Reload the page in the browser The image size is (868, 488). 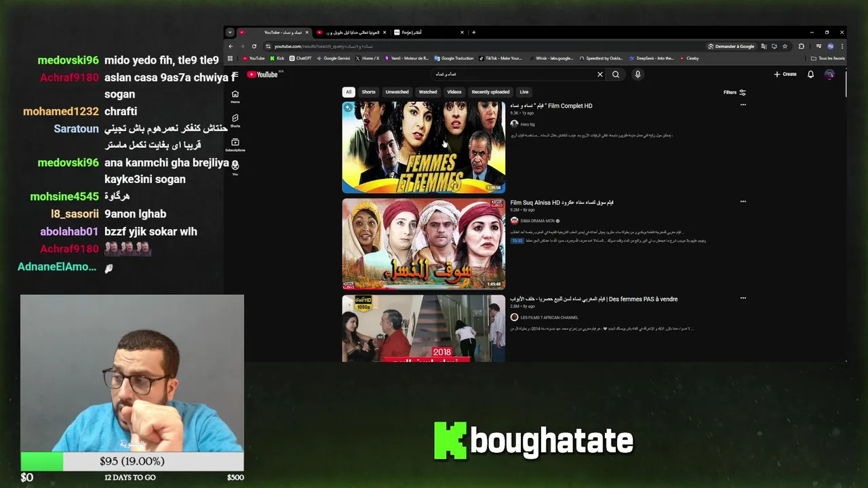254,46
